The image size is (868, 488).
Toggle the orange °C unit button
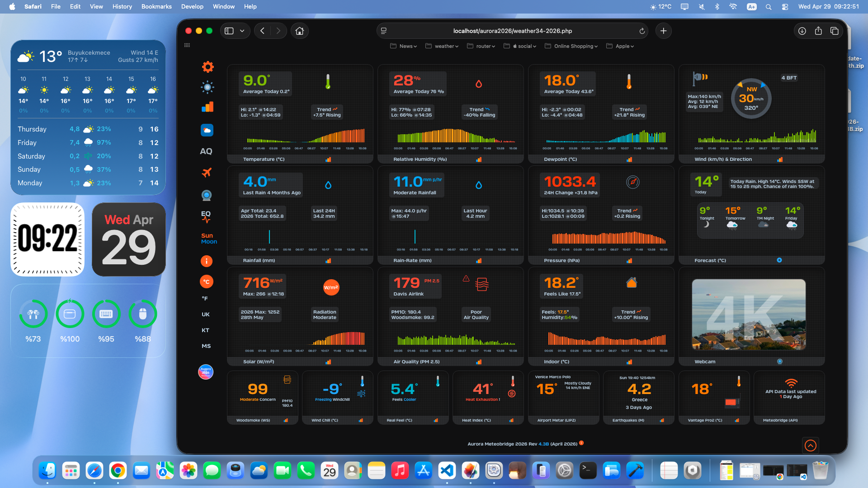(206, 281)
